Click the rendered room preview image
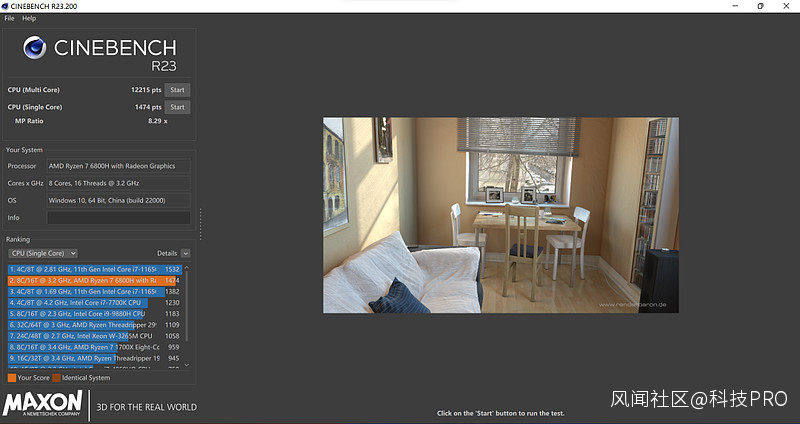800x424 pixels. pos(501,215)
